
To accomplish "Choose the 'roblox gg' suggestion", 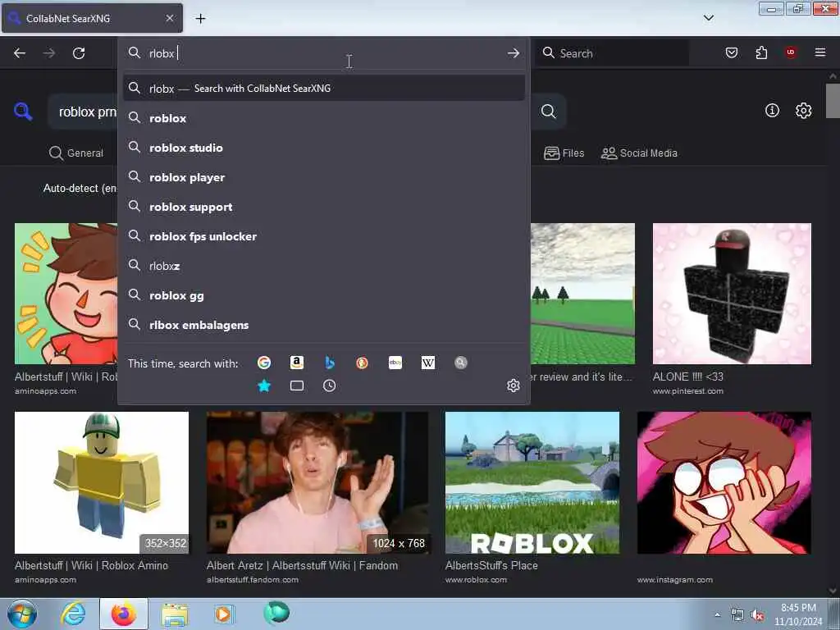I will [324, 295].
